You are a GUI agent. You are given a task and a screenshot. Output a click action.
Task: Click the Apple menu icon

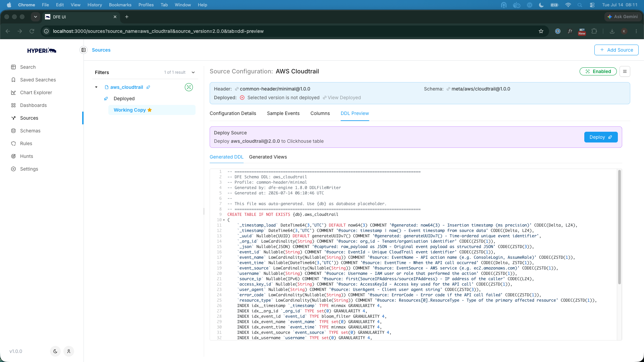9,5
